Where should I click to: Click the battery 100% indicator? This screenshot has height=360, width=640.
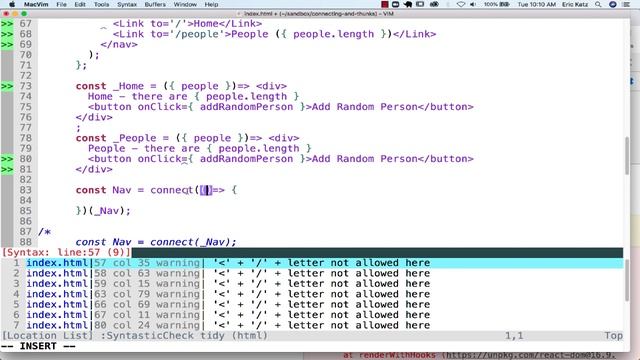pos(497,4)
